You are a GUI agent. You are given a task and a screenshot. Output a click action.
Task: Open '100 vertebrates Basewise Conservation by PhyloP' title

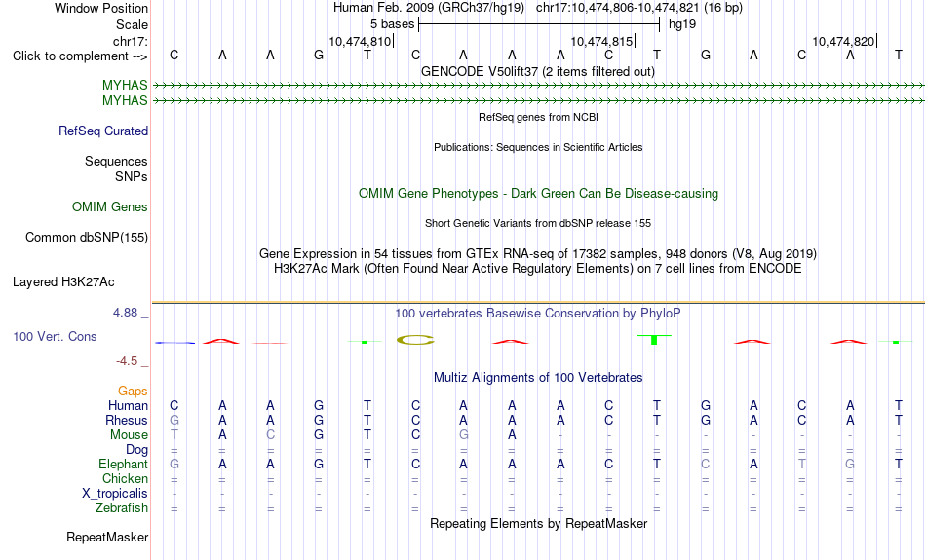[x=537, y=314]
